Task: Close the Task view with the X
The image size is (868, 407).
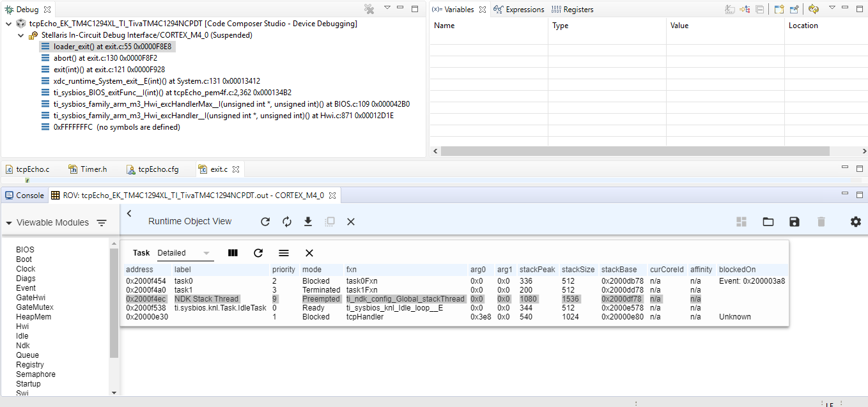Action: click(309, 253)
